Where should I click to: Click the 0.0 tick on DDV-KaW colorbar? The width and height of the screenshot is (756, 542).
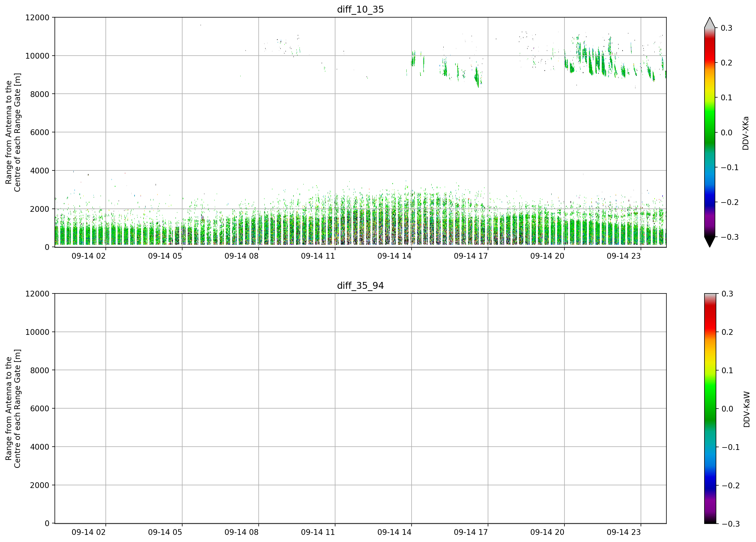pos(727,409)
